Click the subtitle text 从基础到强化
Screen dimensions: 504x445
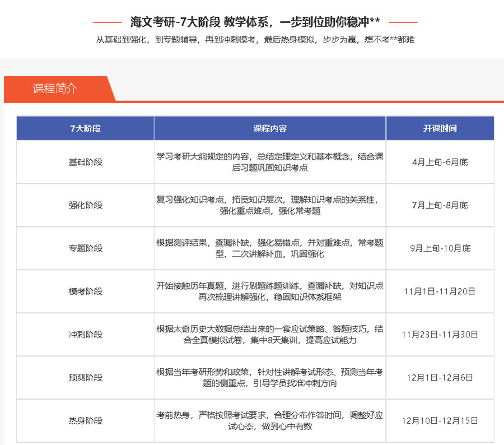252,40
